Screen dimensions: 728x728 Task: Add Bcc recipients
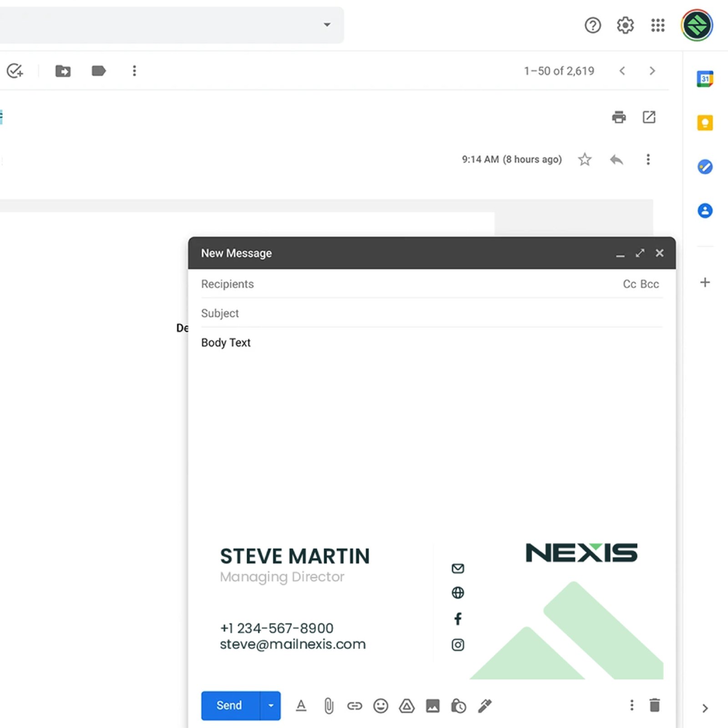[x=650, y=284]
